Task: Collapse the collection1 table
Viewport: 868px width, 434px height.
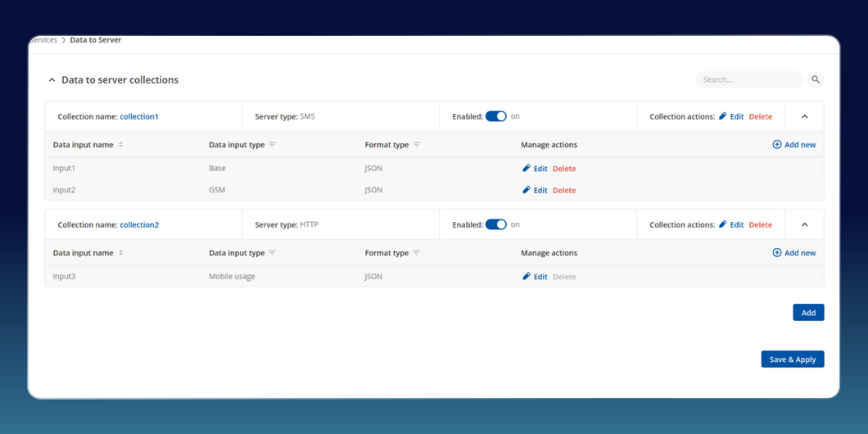Action: [804, 116]
